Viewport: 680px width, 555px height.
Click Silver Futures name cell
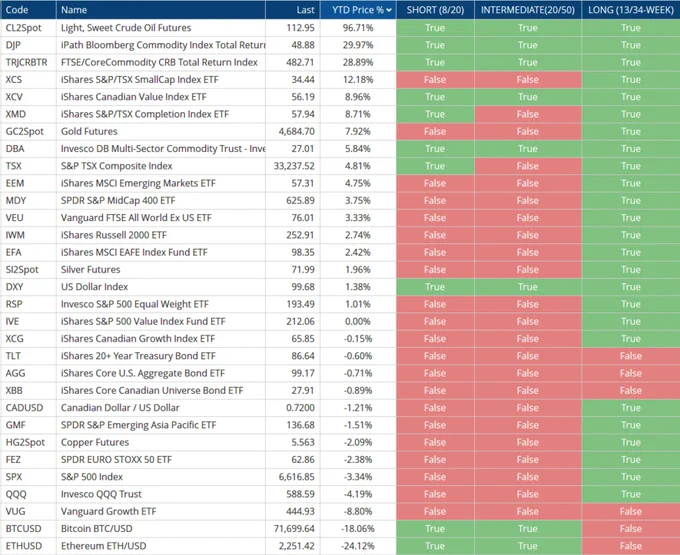click(x=90, y=270)
